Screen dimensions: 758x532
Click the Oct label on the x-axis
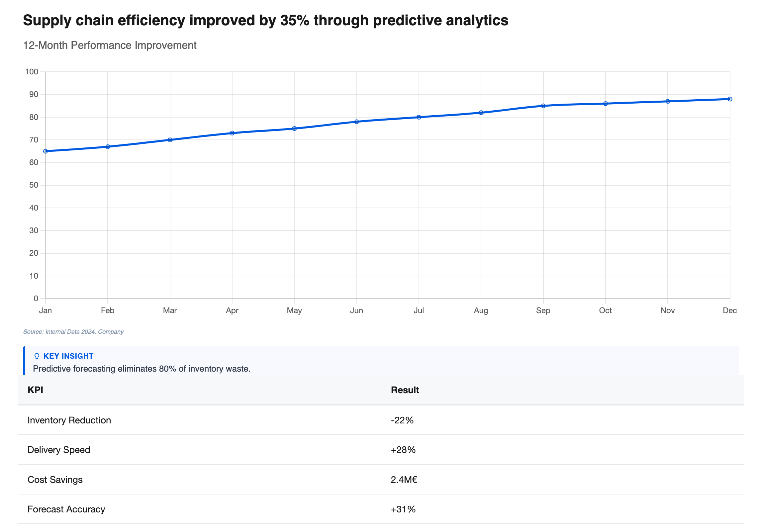605,310
